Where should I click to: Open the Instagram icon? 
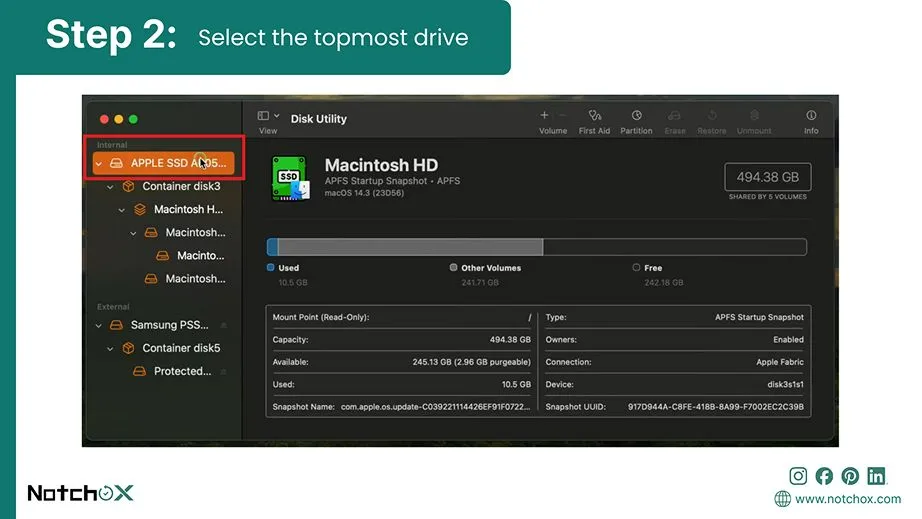coord(798,476)
